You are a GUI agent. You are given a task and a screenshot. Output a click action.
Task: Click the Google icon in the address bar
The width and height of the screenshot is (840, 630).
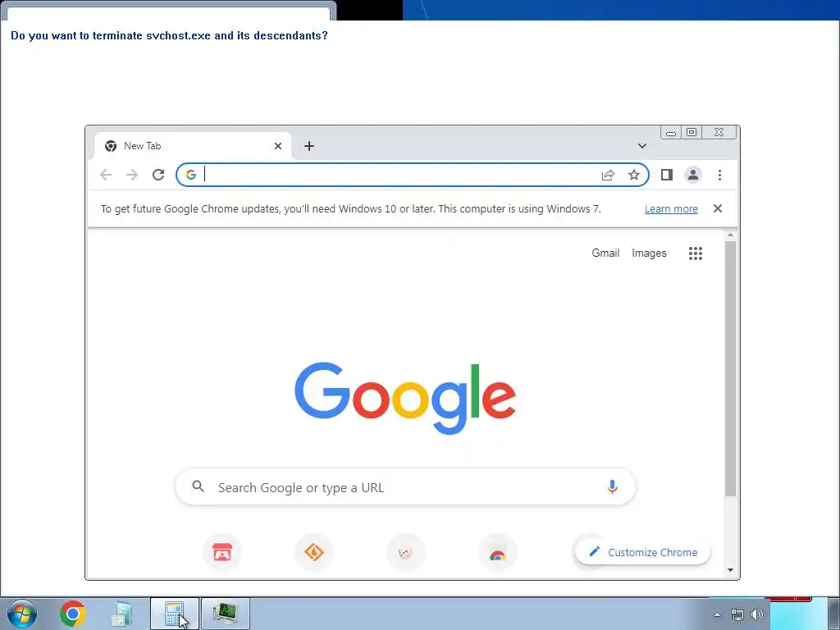click(190, 175)
